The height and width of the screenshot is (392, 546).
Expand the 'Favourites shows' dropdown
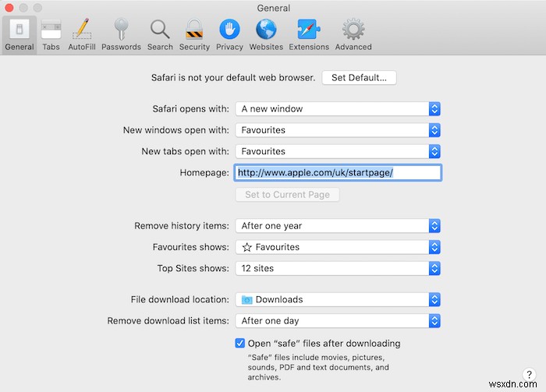338,247
